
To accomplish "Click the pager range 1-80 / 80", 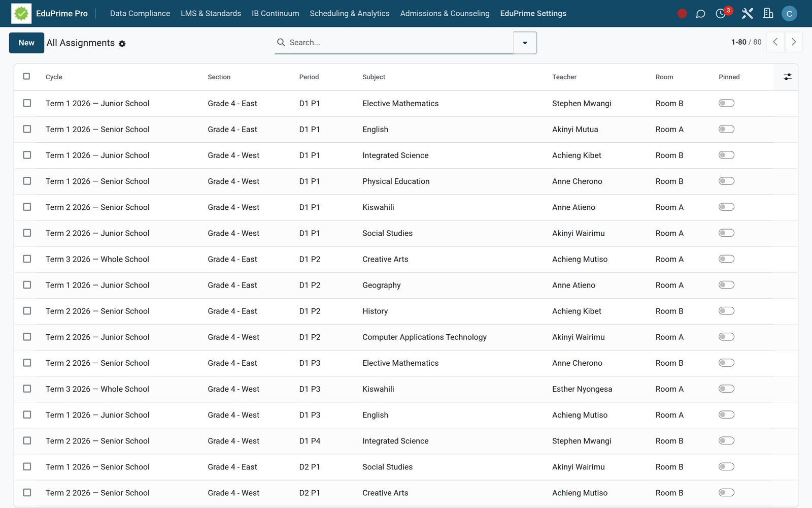I will pos(746,42).
